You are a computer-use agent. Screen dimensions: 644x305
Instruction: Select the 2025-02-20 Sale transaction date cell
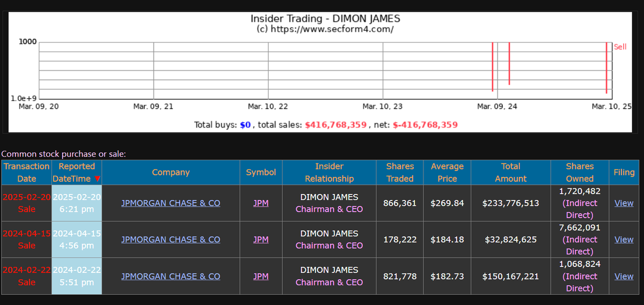pos(27,203)
